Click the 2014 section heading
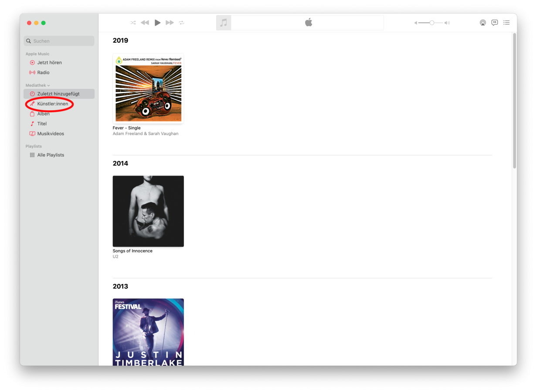Viewport: 537px width, 392px height. [x=120, y=163]
